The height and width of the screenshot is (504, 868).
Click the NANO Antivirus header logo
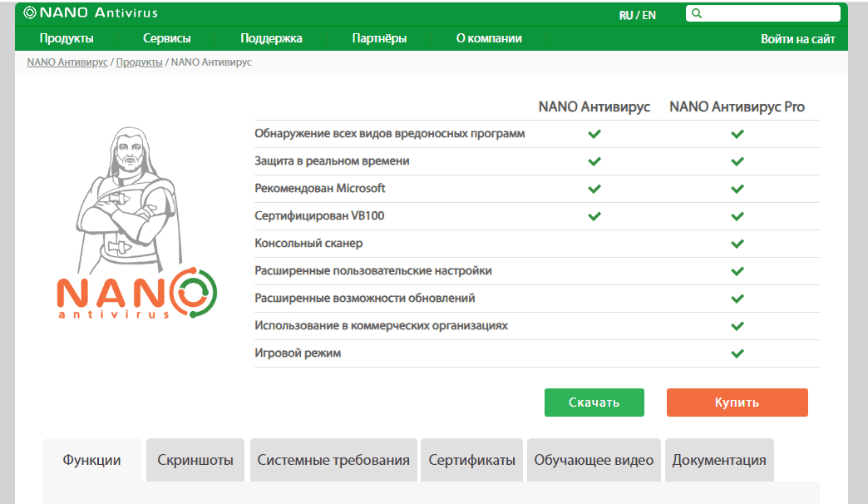click(x=91, y=12)
